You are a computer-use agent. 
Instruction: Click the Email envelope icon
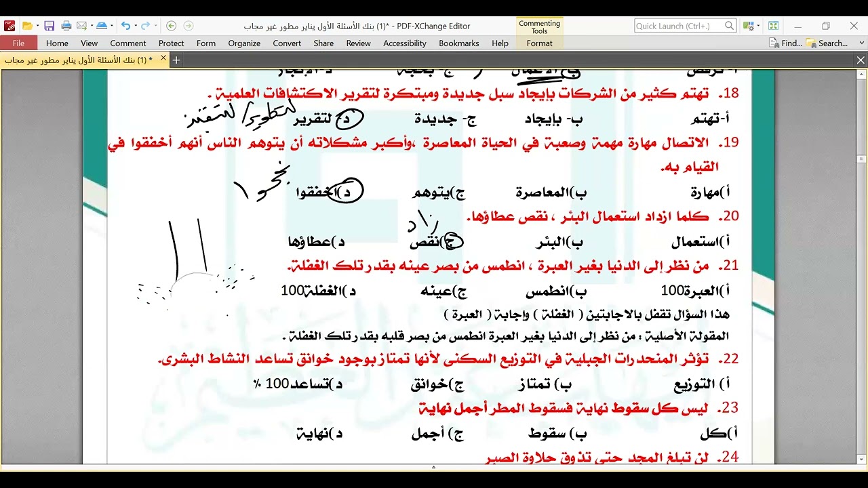(81, 26)
